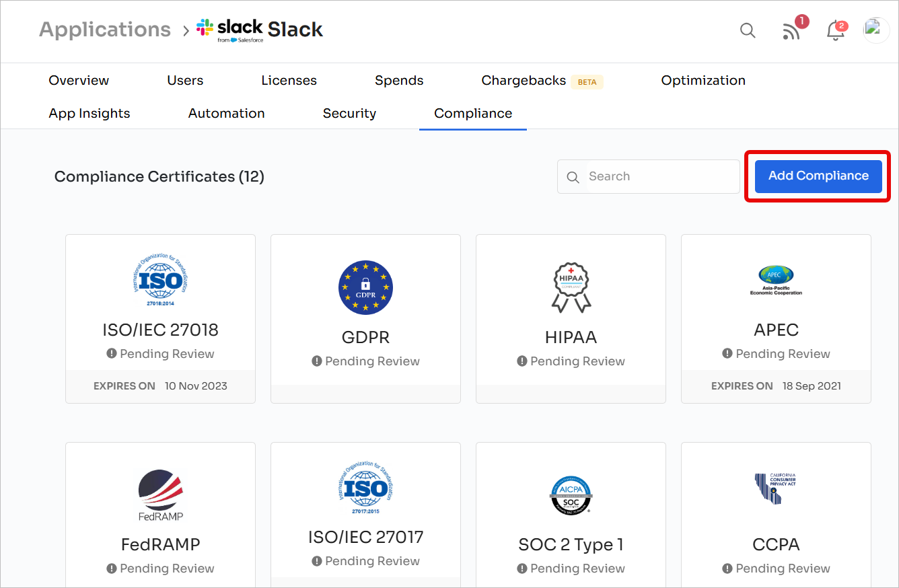This screenshot has width=899, height=588.
Task: Click the AICPA SOC logo
Action: coord(571,495)
